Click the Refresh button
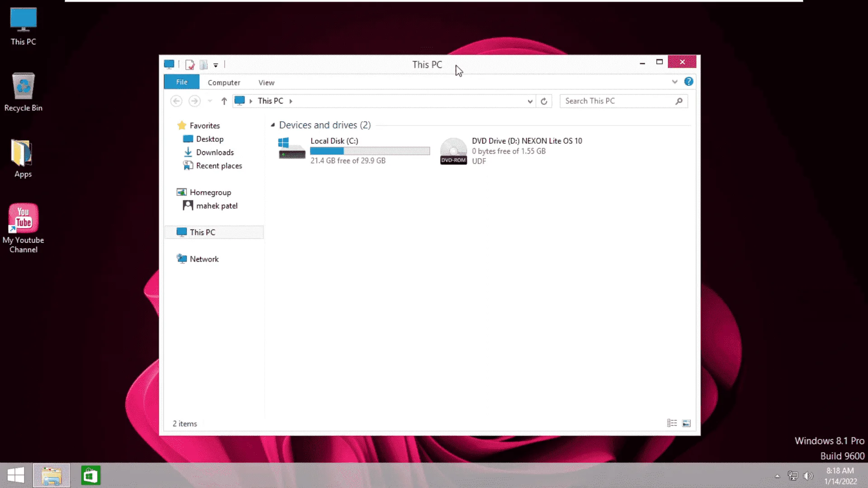868x488 pixels. click(544, 101)
